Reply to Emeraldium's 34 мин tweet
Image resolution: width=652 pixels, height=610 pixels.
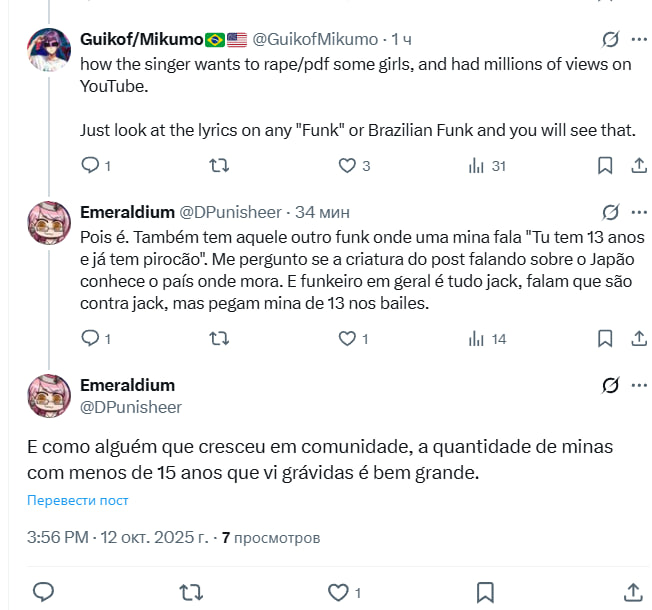[x=89, y=339]
